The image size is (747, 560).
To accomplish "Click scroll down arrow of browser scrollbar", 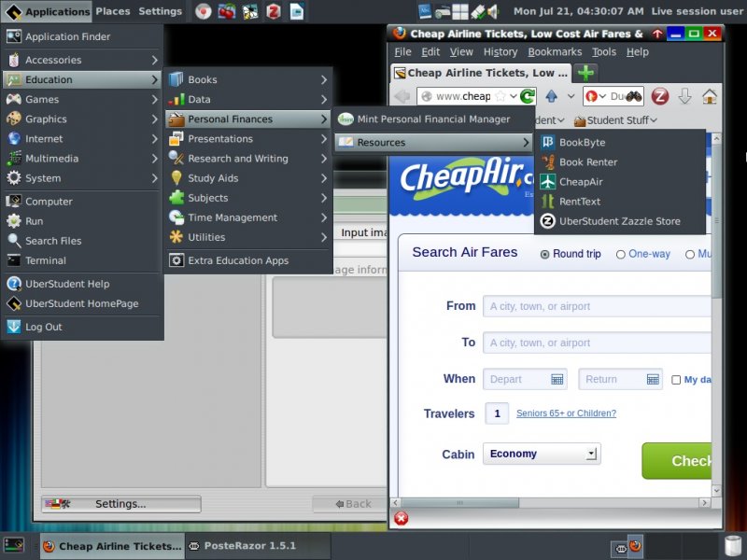I will [716, 490].
